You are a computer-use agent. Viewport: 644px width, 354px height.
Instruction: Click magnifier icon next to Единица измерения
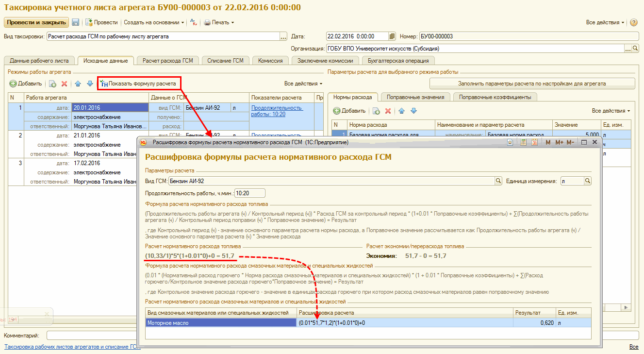(588, 181)
